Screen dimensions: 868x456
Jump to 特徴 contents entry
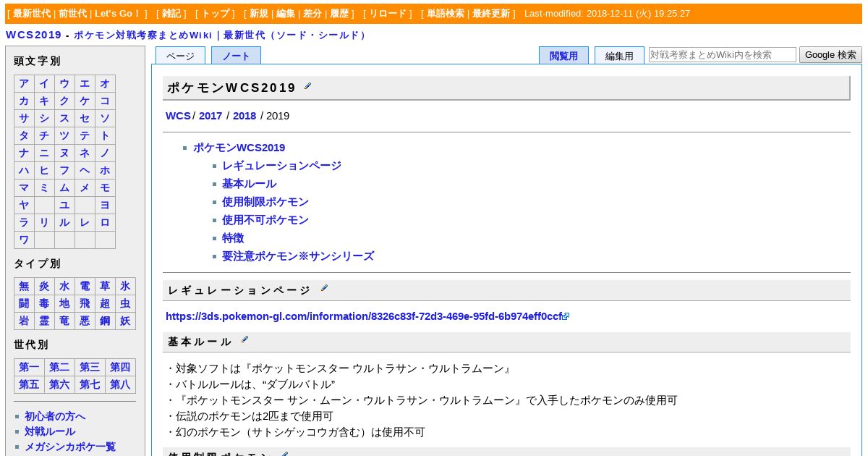(x=233, y=238)
